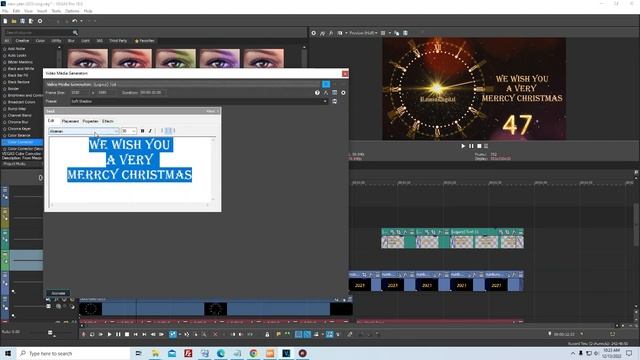The height and width of the screenshot is (360, 640).
Task: Switch to the Edit tab of the text generator
Action: (x=51, y=121)
